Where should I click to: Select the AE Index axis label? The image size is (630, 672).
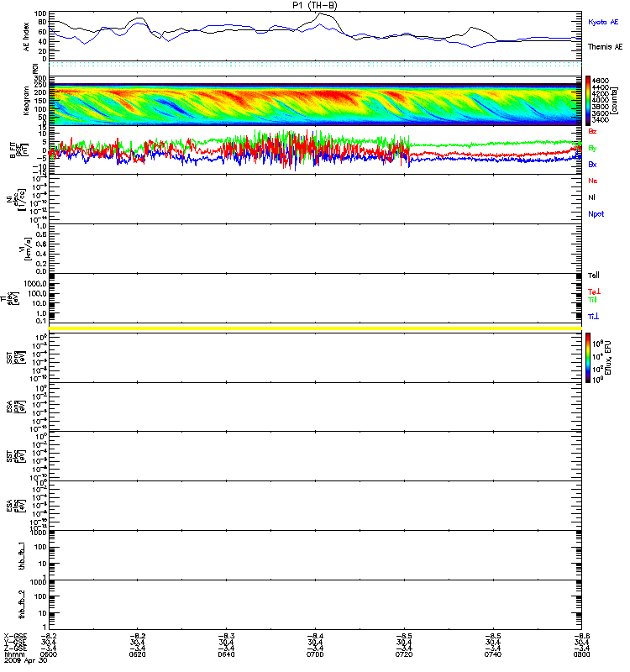coord(27,36)
